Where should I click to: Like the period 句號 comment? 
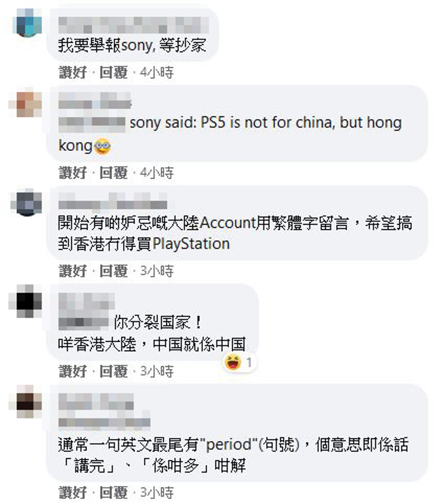point(73,493)
